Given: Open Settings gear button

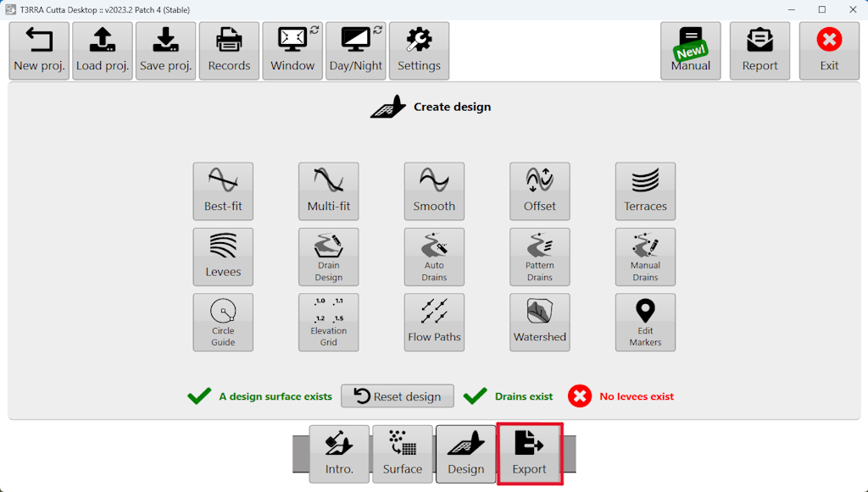Looking at the screenshot, I should click(x=419, y=51).
